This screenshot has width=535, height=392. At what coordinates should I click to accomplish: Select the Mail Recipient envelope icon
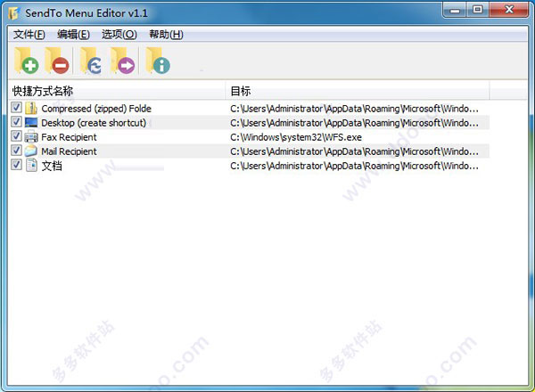coord(31,151)
